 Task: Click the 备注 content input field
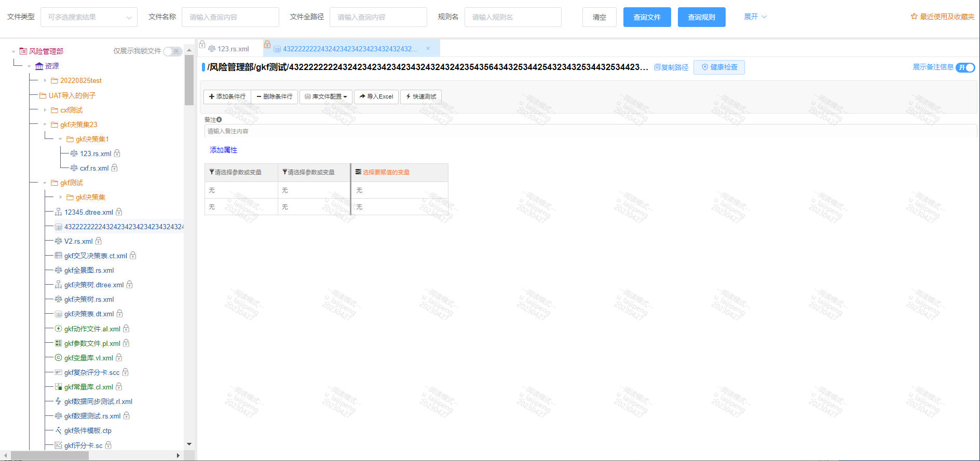[x=591, y=131]
